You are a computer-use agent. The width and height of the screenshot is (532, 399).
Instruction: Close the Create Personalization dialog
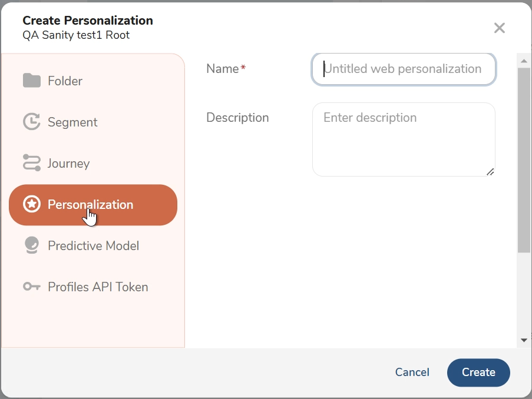point(499,28)
